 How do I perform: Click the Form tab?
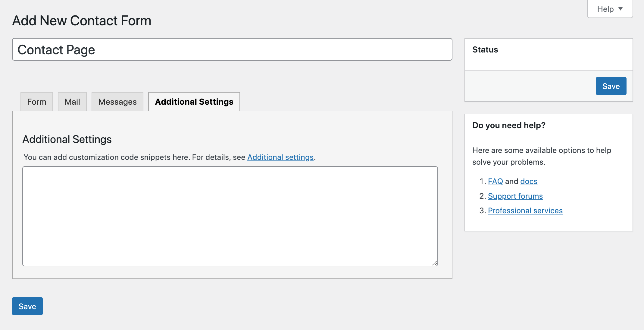coord(36,101)
